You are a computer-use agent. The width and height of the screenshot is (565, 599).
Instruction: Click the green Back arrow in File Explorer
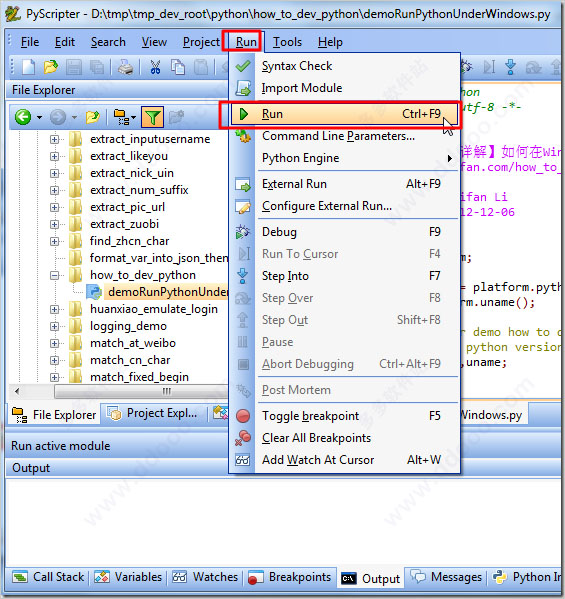(23, 117)
